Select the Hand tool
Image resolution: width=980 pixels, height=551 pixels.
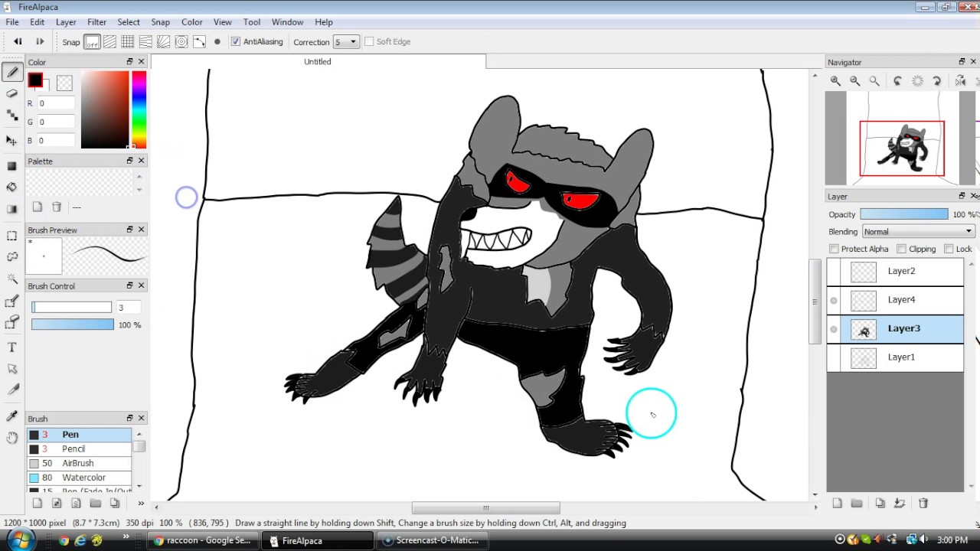click(11, 437)
